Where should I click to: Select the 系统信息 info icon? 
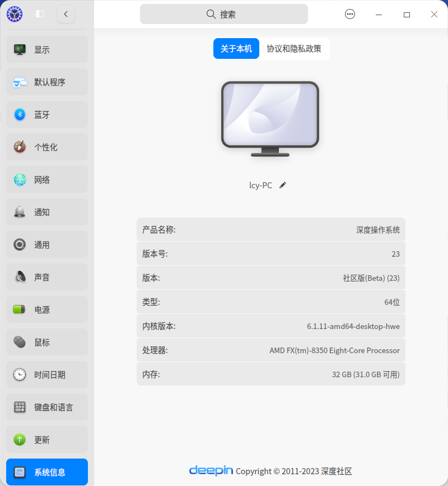[20, 472]
